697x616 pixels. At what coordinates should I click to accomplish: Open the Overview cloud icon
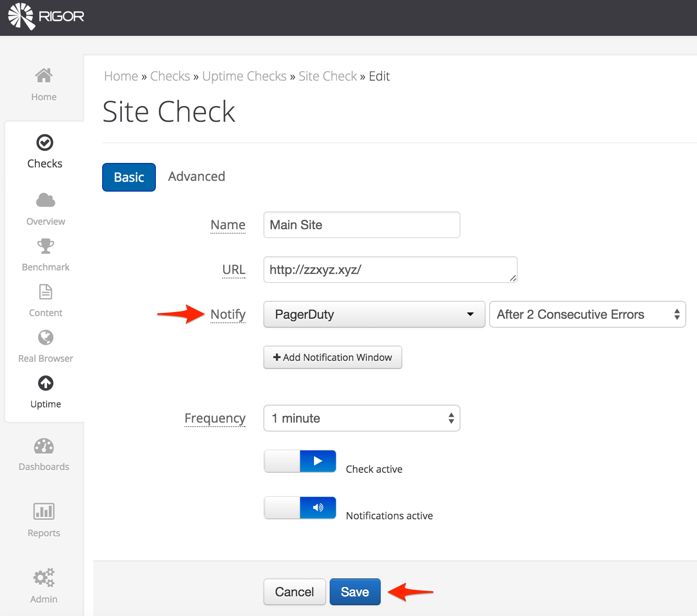tap(45, 200)
